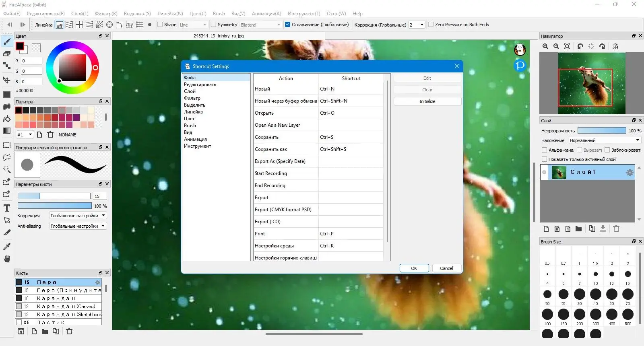644x346 pixels.
Task: Check Zero Pressure on Both Ends
Action: click(431, 25)
